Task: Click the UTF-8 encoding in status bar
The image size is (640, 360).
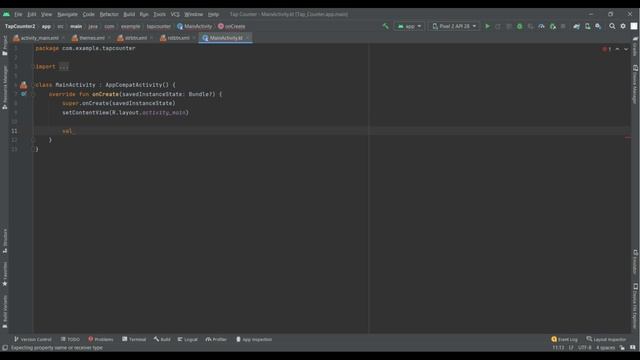Action: (584, 348)
